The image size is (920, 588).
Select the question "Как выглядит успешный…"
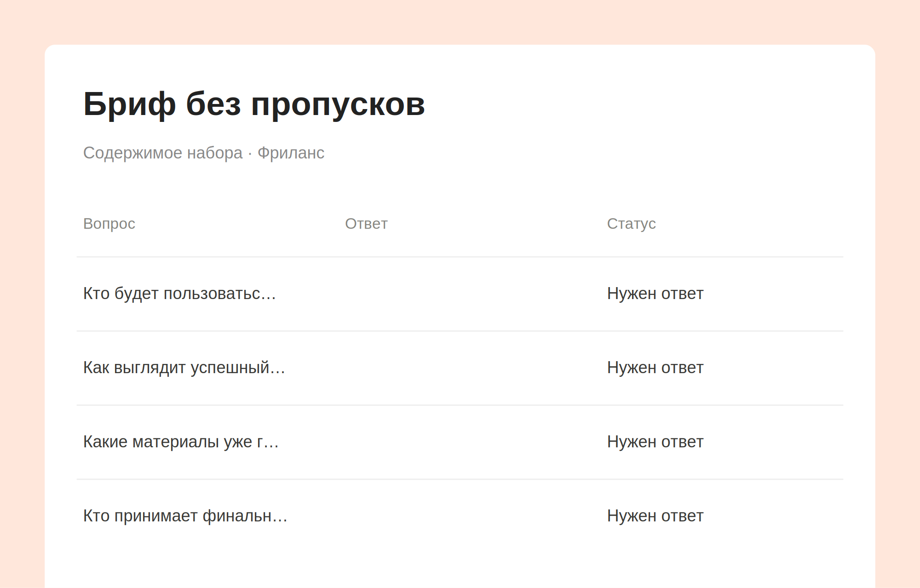pyautogui.click(x=184, y=368)
